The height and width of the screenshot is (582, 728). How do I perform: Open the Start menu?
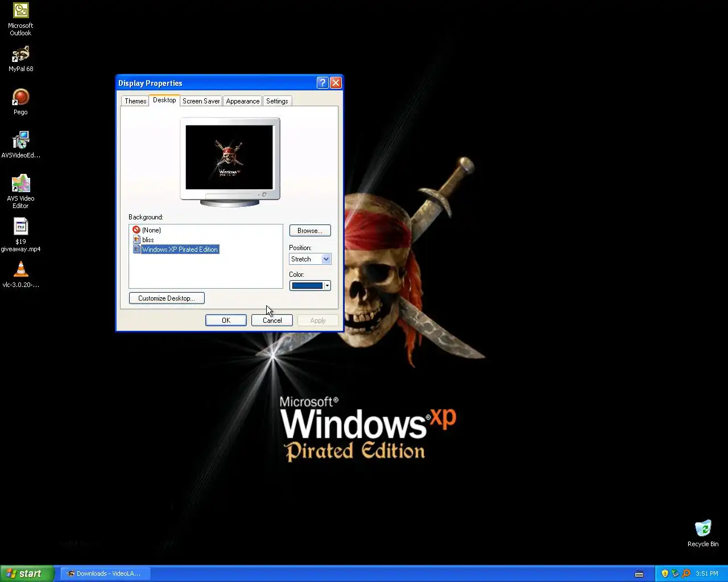point(27,573)
